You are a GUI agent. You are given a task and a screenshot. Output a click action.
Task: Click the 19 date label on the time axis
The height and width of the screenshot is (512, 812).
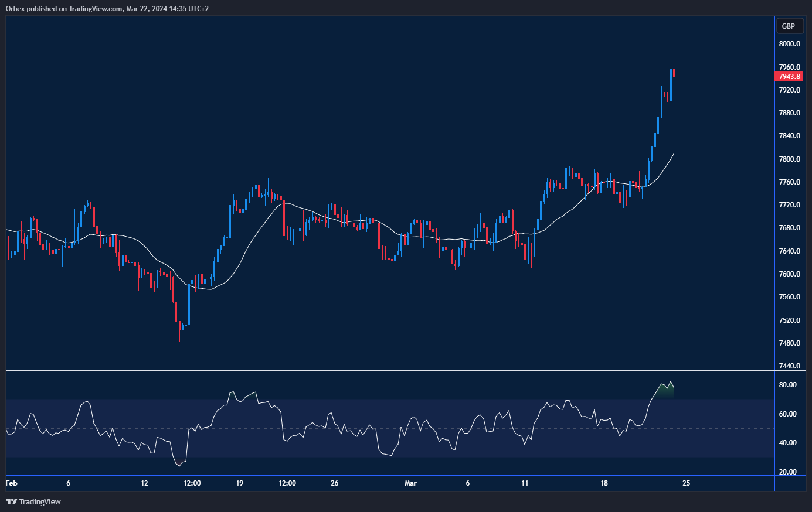click(239, 483)
